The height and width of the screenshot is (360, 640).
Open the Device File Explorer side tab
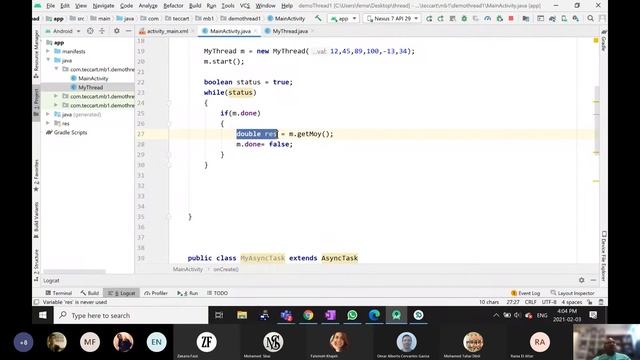pos(604,256)
